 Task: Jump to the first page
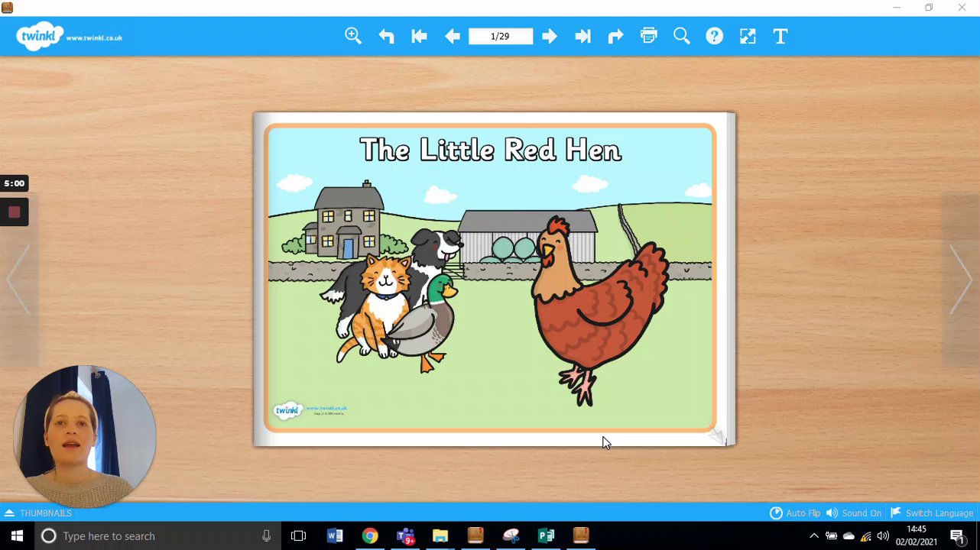(419, 36)
